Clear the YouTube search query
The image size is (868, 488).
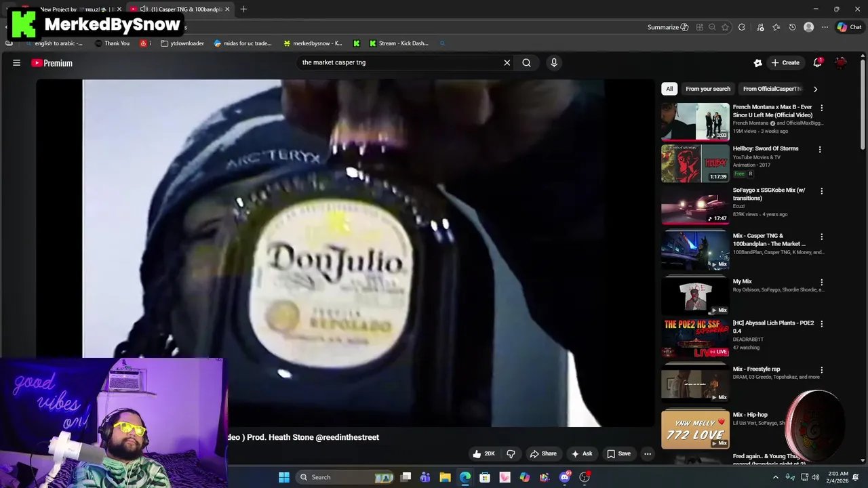click(x=507, y=62)
